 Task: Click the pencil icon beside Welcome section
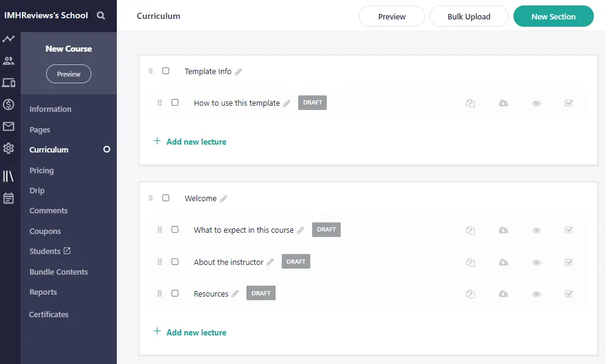coord(223,199)
